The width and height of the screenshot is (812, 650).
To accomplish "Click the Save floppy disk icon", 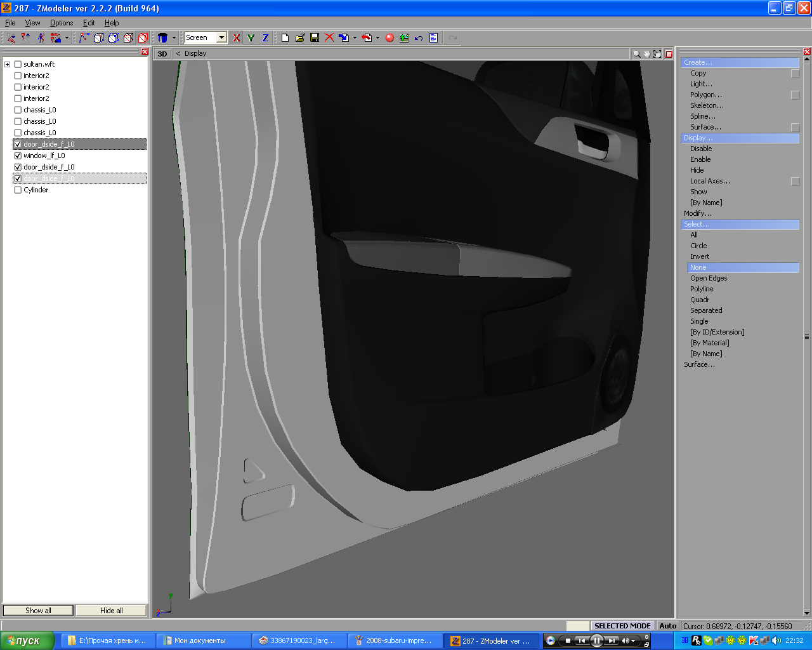I will click(315, 38).
